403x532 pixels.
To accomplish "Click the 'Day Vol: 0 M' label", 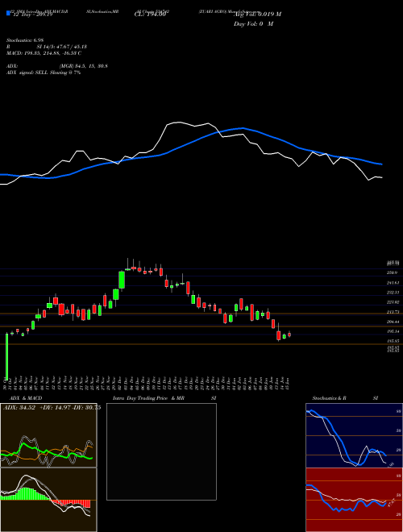I will pyautogui.click(x=253, y=24).
